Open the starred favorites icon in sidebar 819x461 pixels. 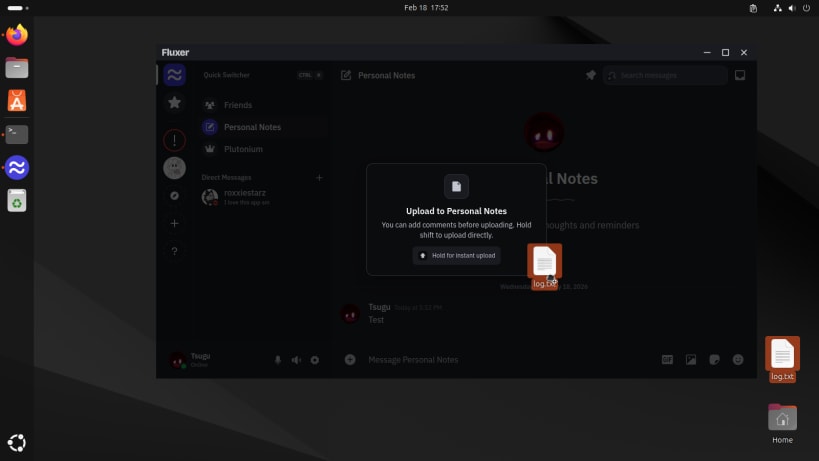click(174, 103)
